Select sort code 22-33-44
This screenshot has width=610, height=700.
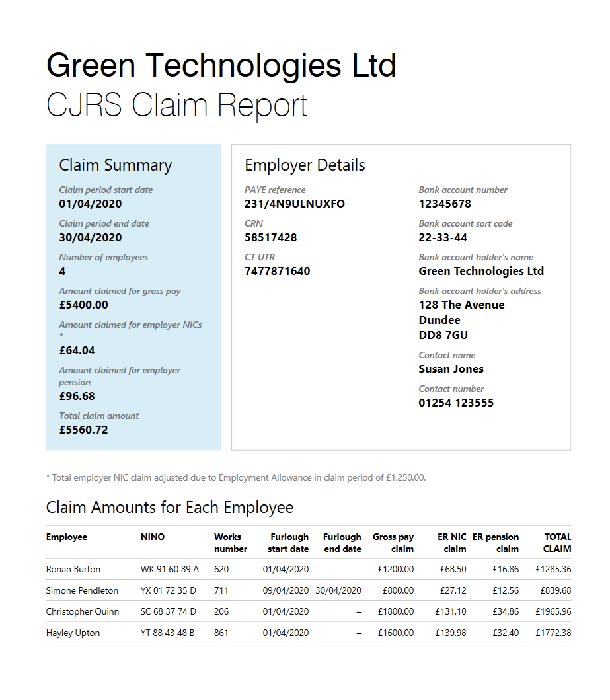pos(443,237)
